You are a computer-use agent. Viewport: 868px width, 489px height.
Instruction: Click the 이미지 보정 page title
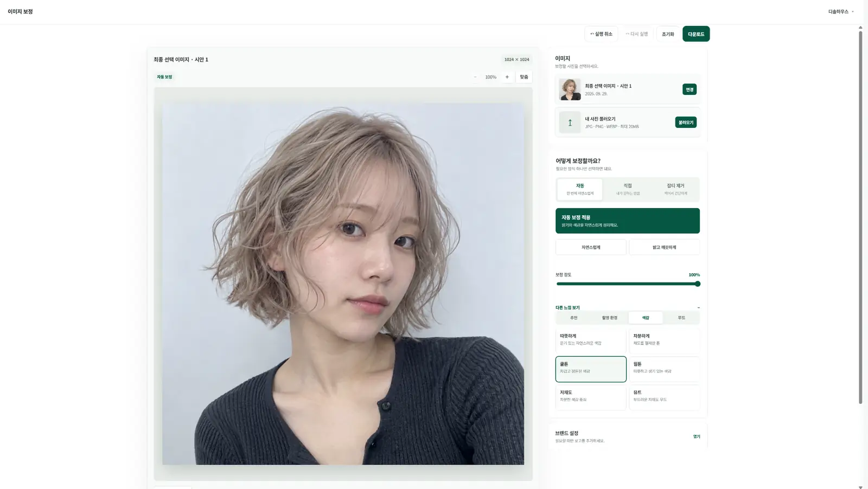tap(20, 11)
